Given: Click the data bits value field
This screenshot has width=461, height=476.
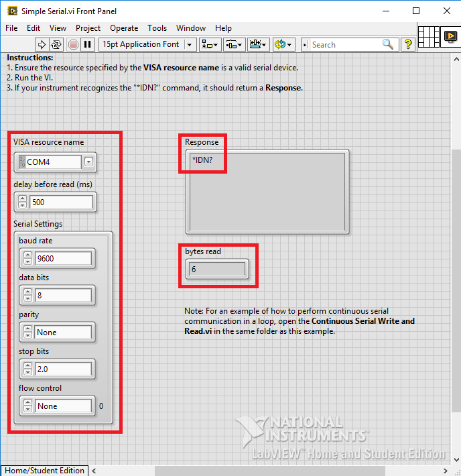Looking at the screenshot, I should coord(63,295).
